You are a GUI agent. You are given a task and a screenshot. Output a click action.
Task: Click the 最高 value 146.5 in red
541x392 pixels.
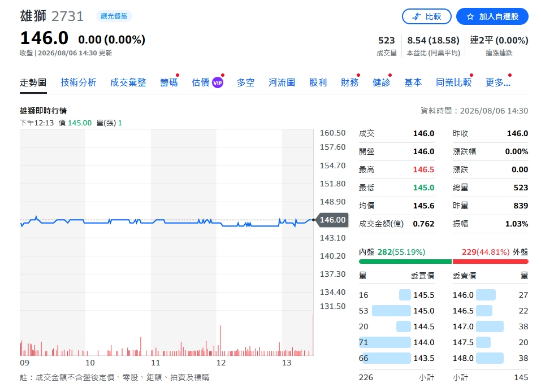tap(423, 169)
